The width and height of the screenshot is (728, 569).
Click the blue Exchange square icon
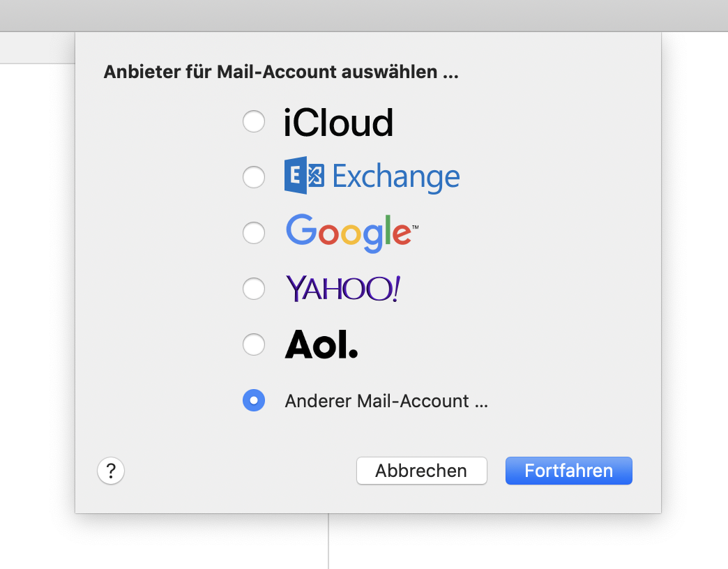point(305,176)
